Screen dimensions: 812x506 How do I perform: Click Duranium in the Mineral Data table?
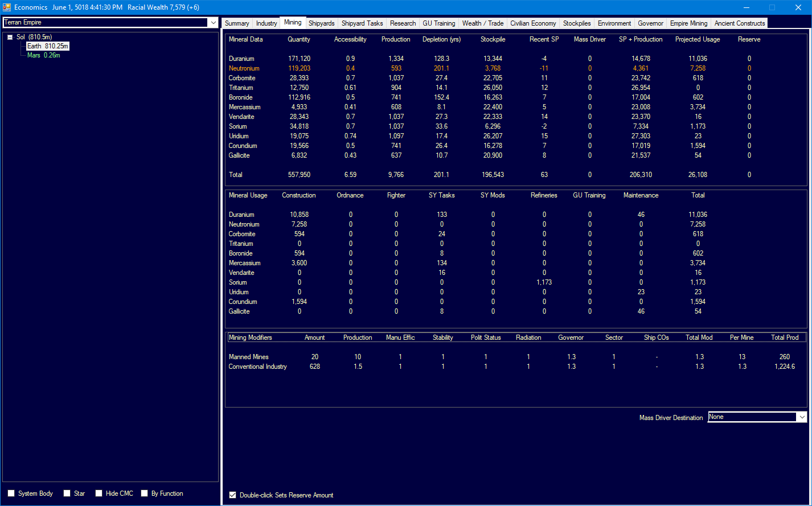[x=241, y=59]
